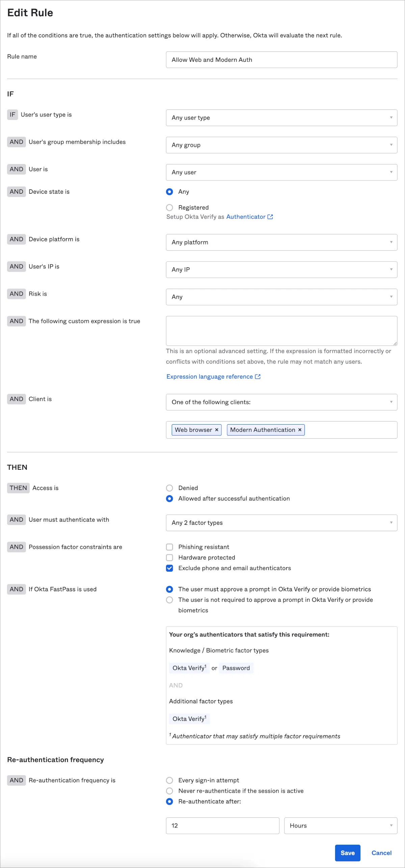Check the Phishing resistant checkbox
The image size is (405, 868).
169,547
